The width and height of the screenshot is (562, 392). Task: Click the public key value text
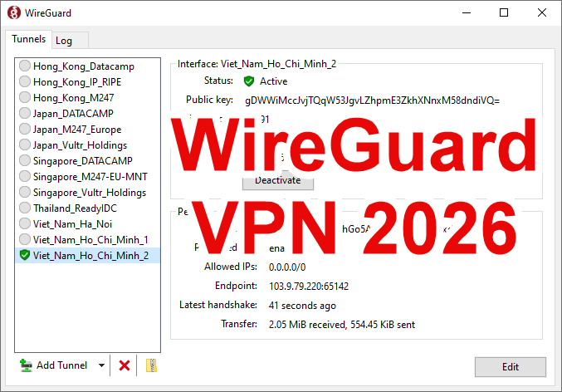coord(372,100)
